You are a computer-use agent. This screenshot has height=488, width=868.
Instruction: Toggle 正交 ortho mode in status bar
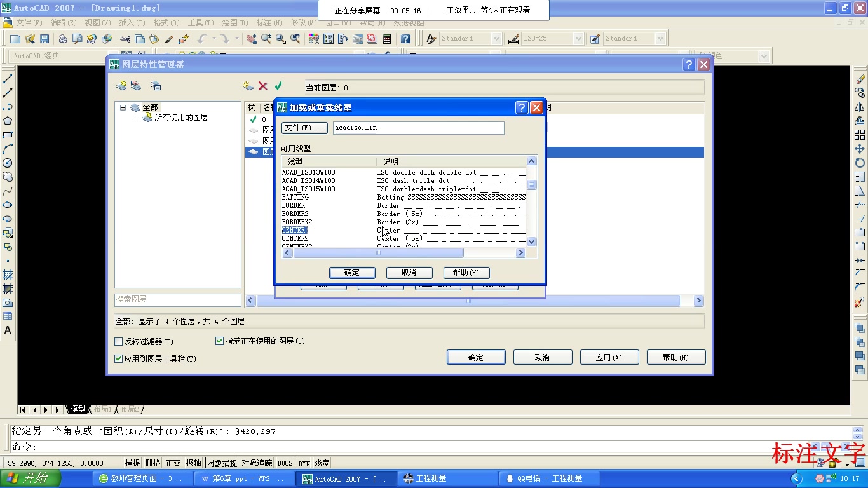click(x=173, y=463)
